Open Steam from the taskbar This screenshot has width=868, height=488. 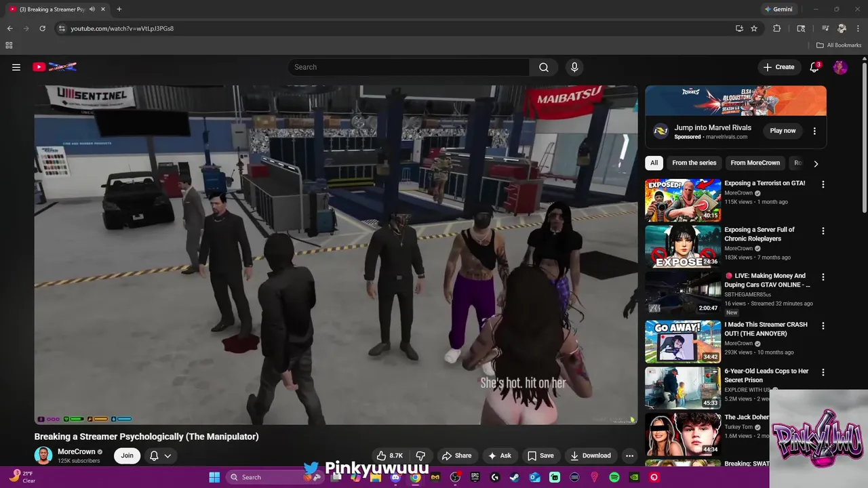[515, 477]
